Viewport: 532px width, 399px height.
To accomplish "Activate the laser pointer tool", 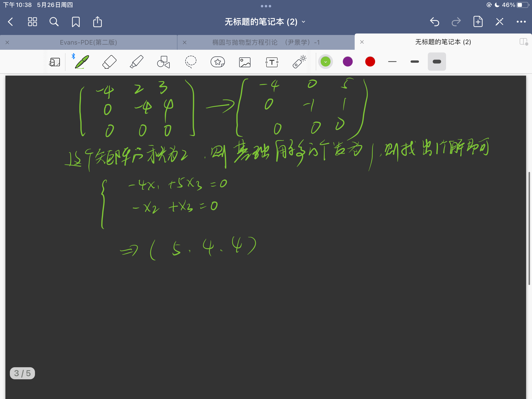I will click(x=299, y=62).
